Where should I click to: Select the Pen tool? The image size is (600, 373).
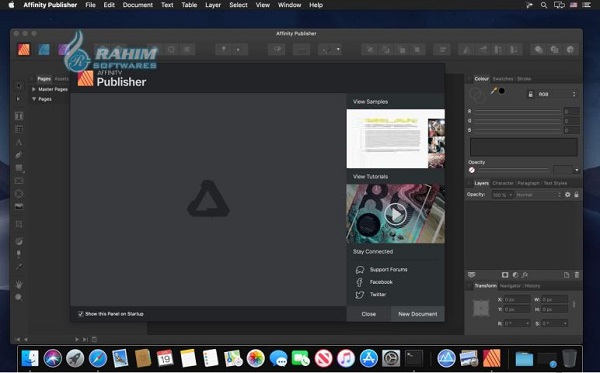pos(19,155)
